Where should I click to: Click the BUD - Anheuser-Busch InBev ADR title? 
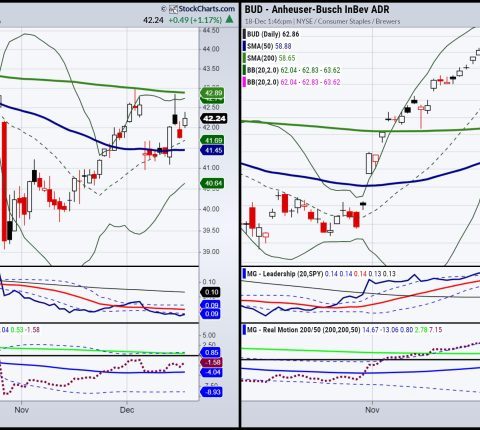(x=317, y=9)
